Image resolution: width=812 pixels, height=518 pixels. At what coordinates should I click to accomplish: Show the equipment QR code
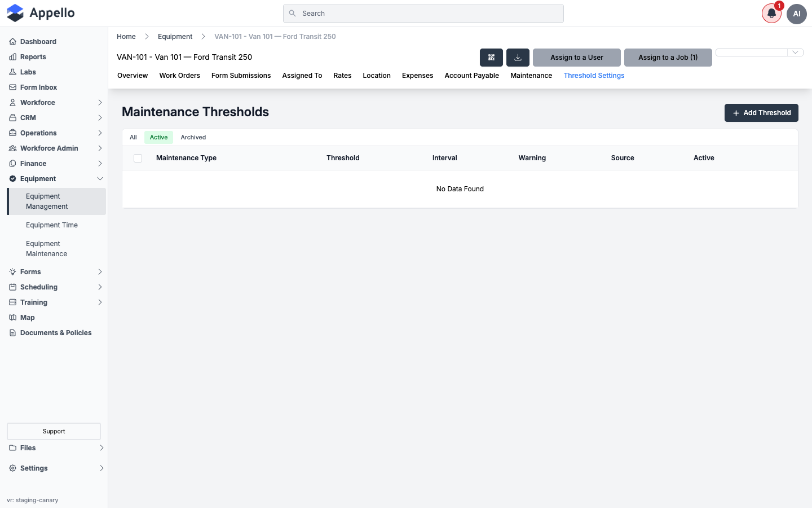(491, 58)
